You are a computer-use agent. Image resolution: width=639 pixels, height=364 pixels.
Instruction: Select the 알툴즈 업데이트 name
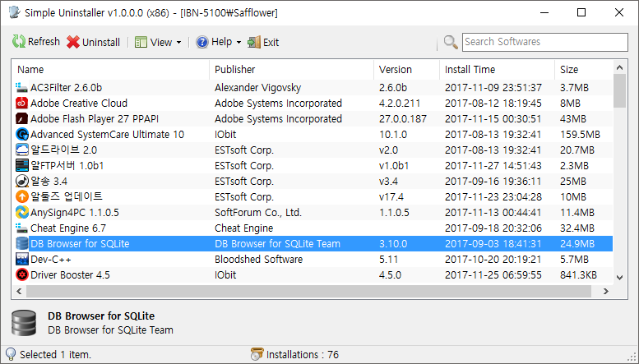pyautogui.click(x=67, y=196)
